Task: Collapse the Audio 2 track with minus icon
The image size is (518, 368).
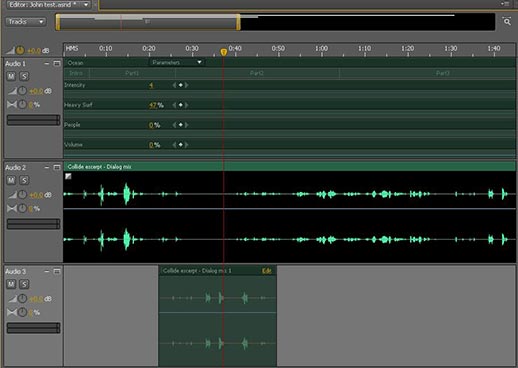Action: tap(47, 167)
